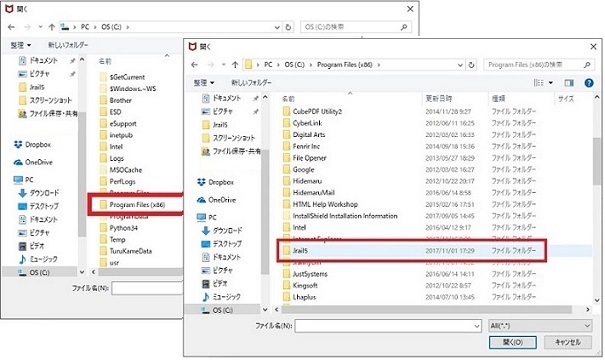Click back arrow in the rear OS (C:) dialog

pos(11,27)
